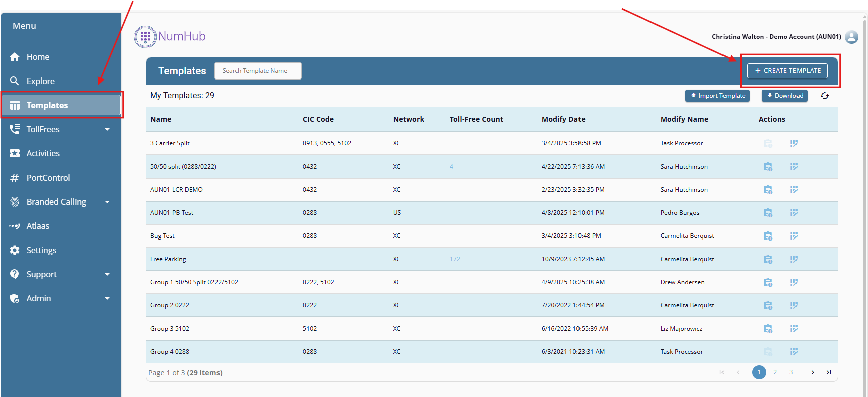The width and height of the screenshot is (868, 397).
Task: Click the grid edit icon for 3 Carrier Split
Action: pyautogui.click(x=794, y=143)
